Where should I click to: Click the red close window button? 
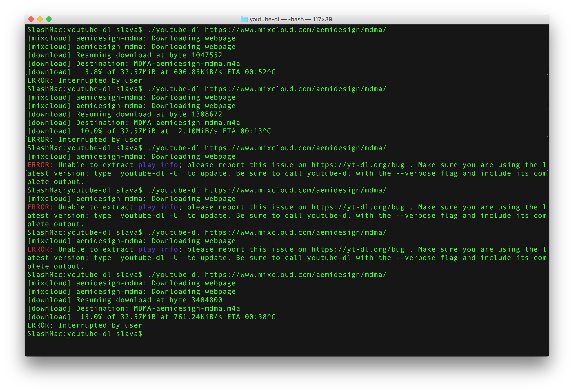(31, 19)
